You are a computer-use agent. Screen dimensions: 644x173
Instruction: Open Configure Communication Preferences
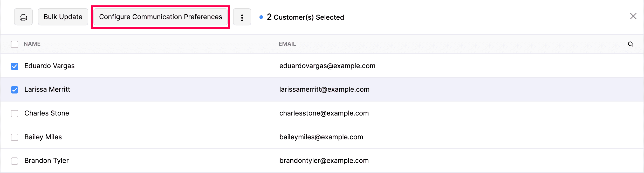pyautogui.click(x=160, y=17)
